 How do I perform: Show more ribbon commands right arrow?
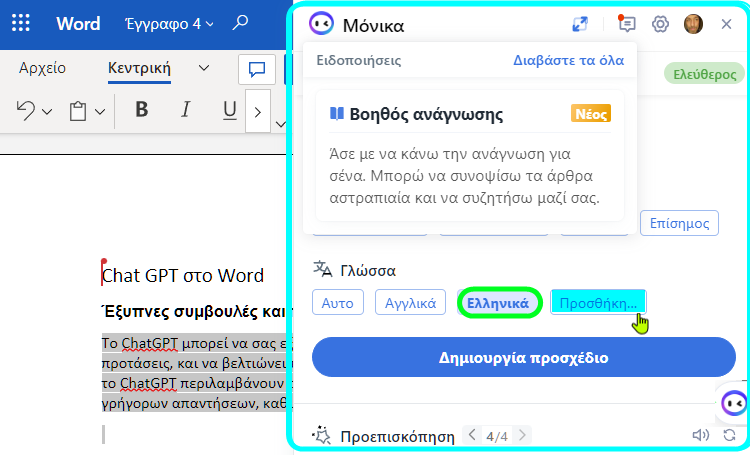pos(258,112)
